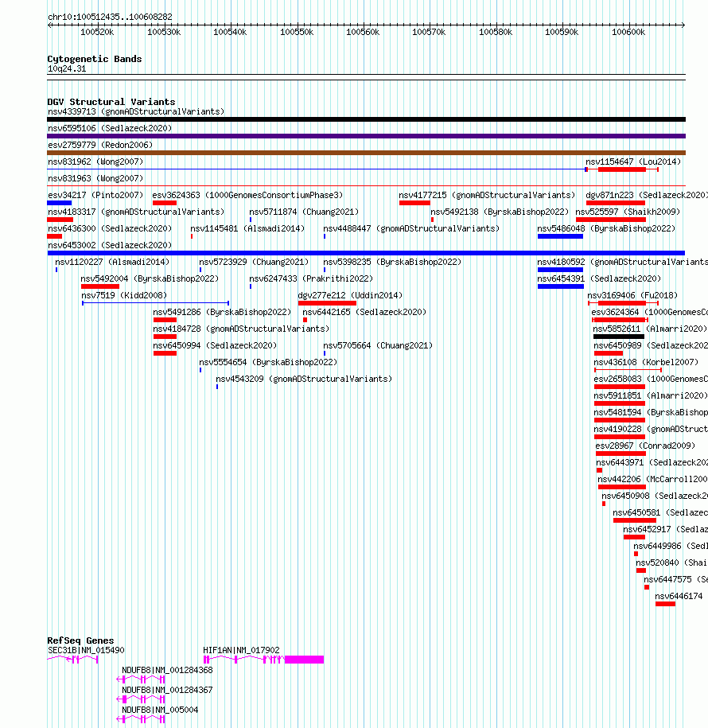Open the nsv4190228 variant label
Screen dimensions: 708x728
coord(651,429)
